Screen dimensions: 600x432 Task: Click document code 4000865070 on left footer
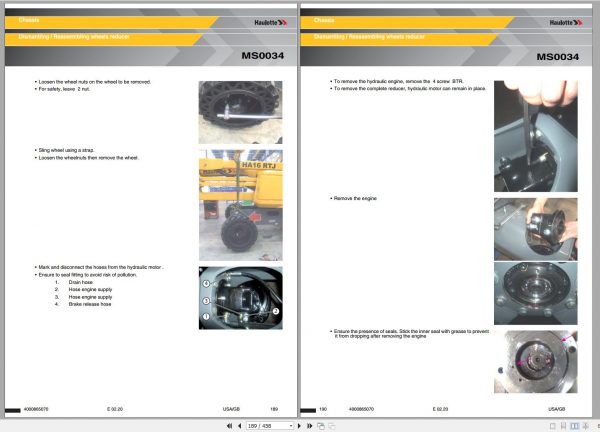[36, 409]
